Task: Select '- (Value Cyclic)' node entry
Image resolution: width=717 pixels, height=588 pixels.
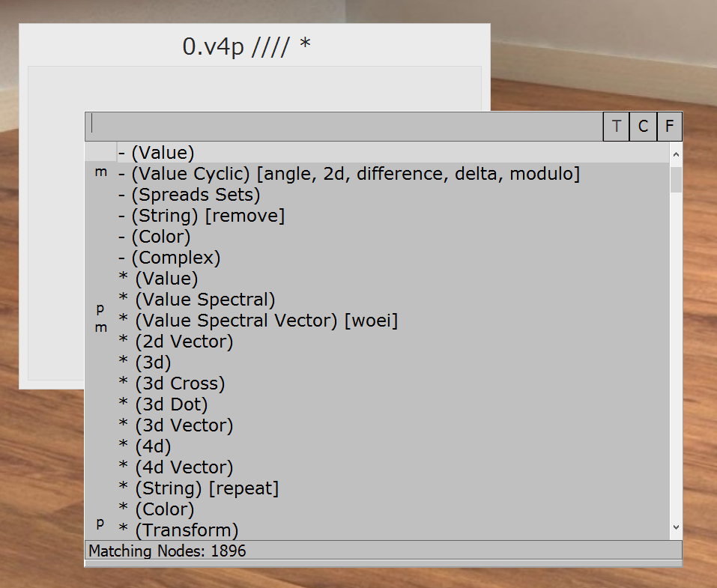Action: (x=349, y=174)
